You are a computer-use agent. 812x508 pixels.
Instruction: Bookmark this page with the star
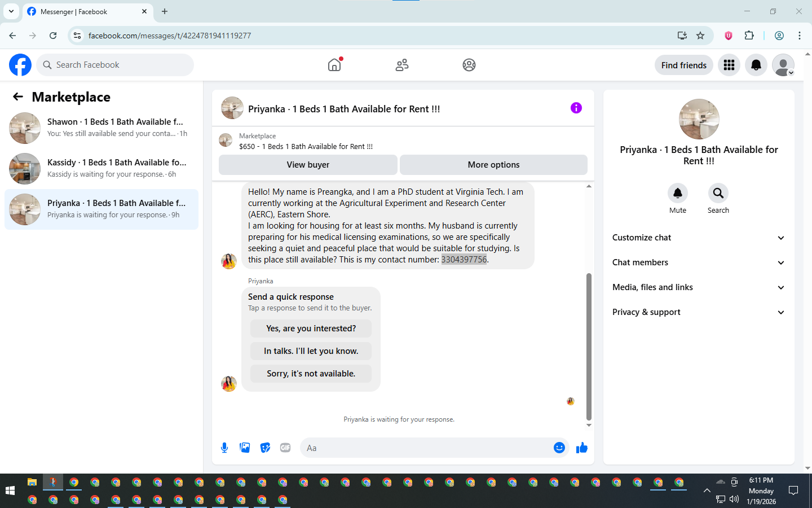pos(700,36)
